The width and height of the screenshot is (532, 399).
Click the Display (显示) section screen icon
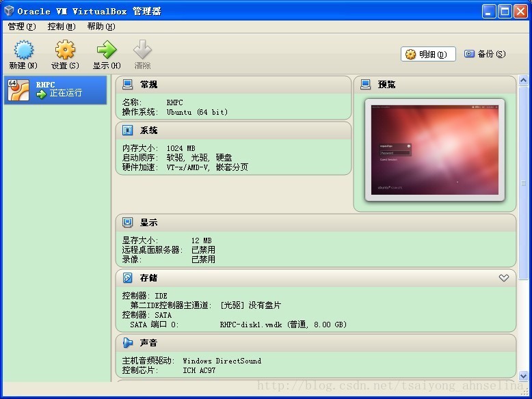click(x=127, y=222)
